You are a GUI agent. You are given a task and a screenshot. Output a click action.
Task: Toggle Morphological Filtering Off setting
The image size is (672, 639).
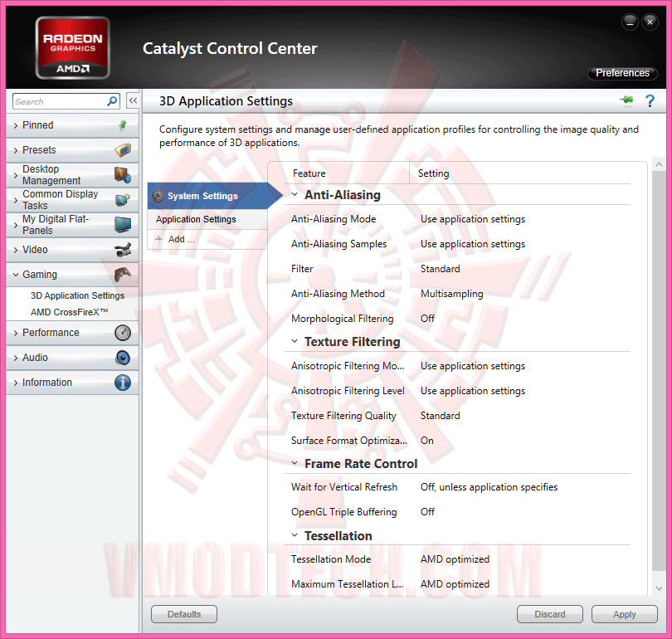(x=427, y=319)
